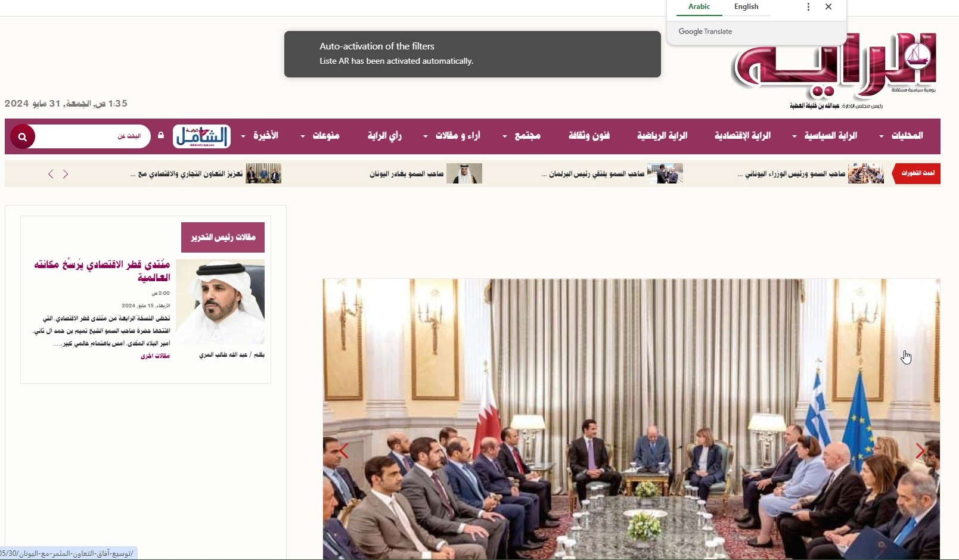Screen dimensions: 959x560
Task: Click the lock icon beside the search field
Action: coord(161,136)
